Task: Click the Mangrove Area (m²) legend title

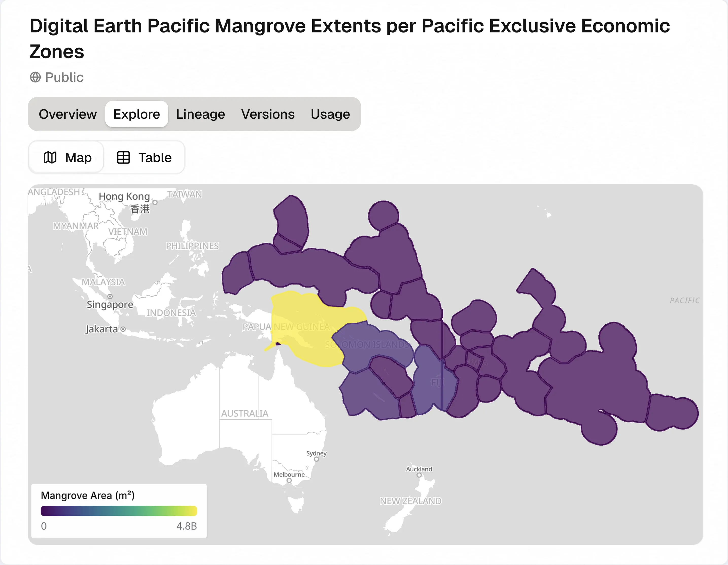Action: [88, 495]
